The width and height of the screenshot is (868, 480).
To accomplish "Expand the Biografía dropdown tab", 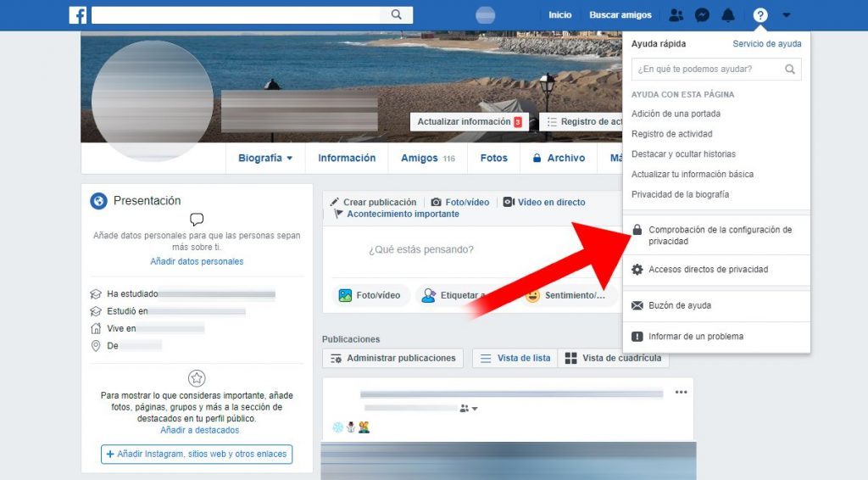I will (264, 159).
